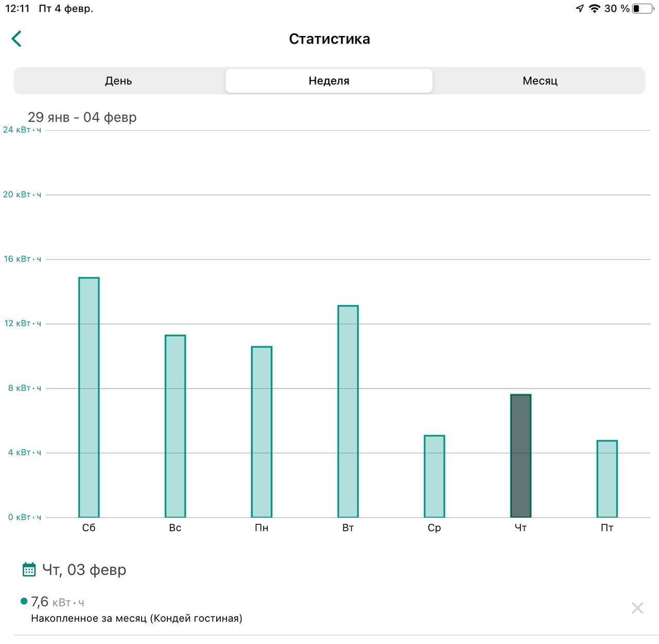Select the Пт bar in chart
This screenshot has height=644, width=659.
[607, 479]
